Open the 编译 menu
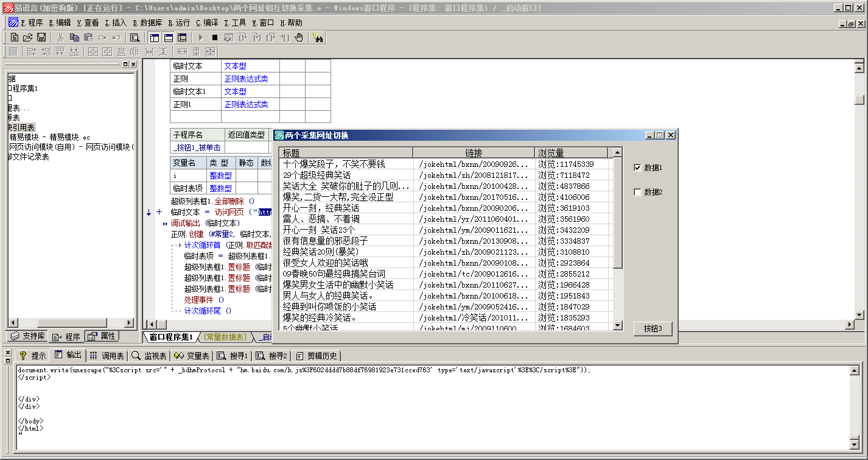The width and height of the screenshot is (868, 460). (207, 23)
